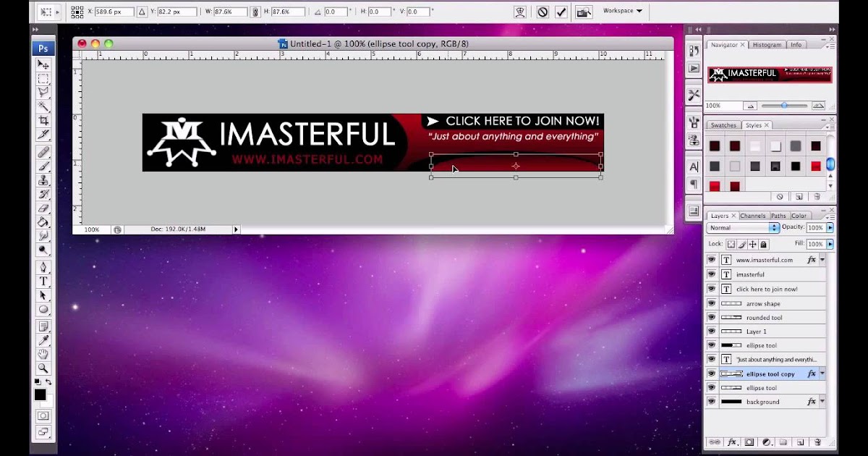Hide the rounded tool layer

[712, 317]
